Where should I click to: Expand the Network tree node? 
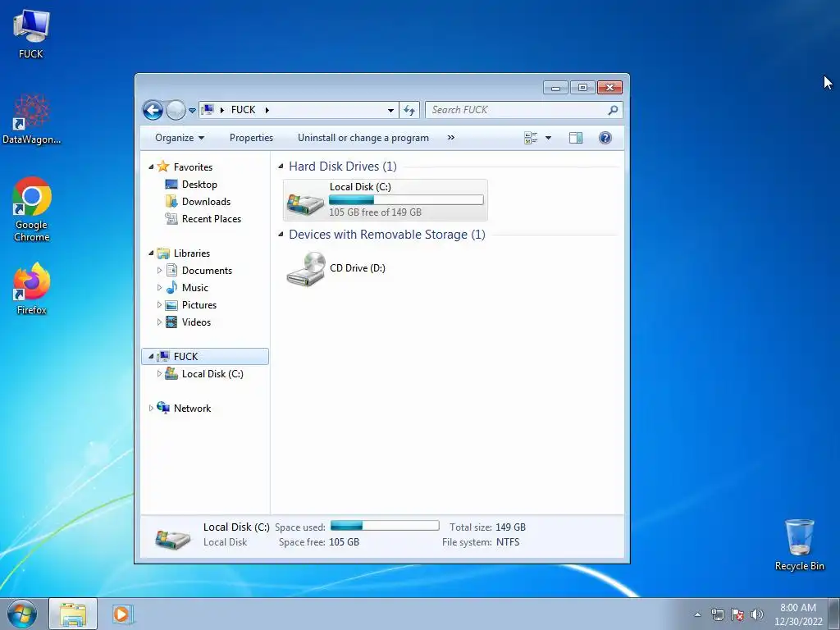[x=151, y=409]
